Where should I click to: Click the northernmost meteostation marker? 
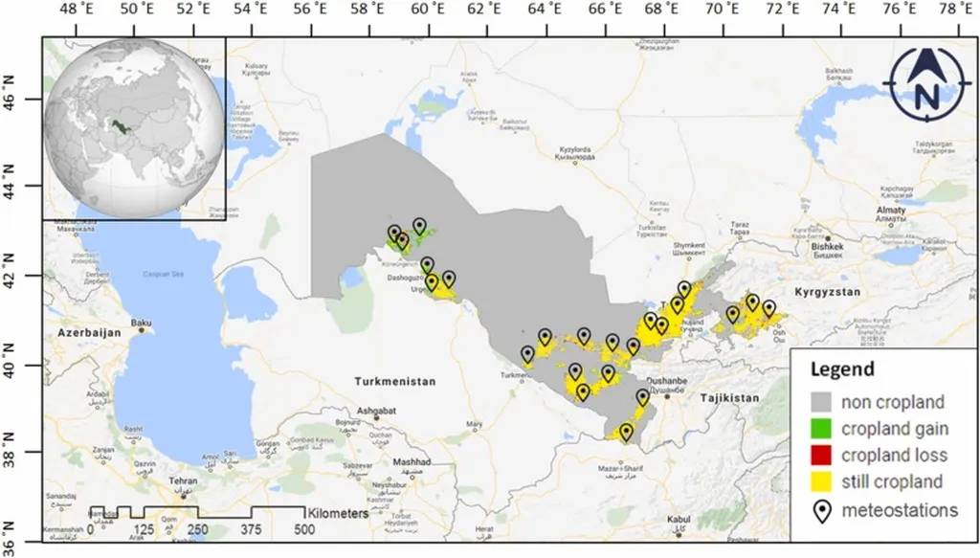419,226
